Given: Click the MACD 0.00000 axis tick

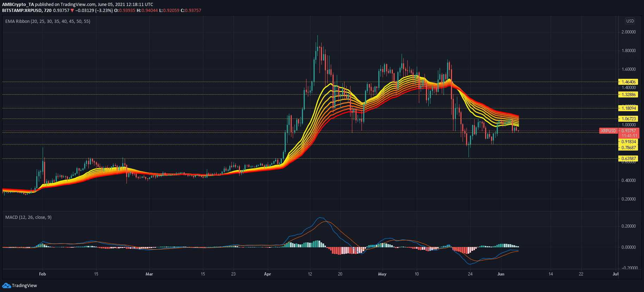Looking at the screenshot, I should pyautogui.click(x=628, y=247).
